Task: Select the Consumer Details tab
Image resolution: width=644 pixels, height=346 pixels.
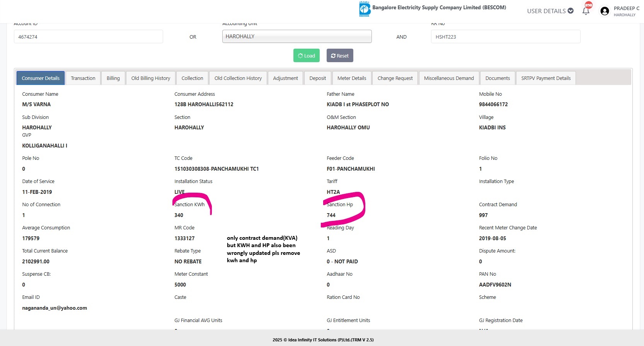Action: [41, 78]
